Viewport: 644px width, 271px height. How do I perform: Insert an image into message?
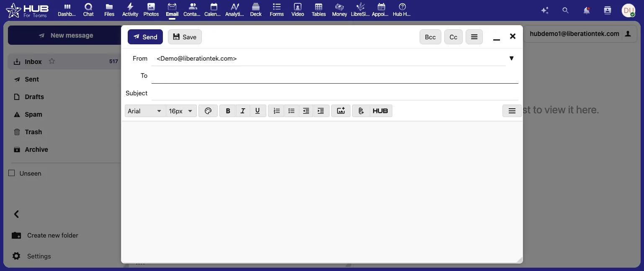[341, 111]
